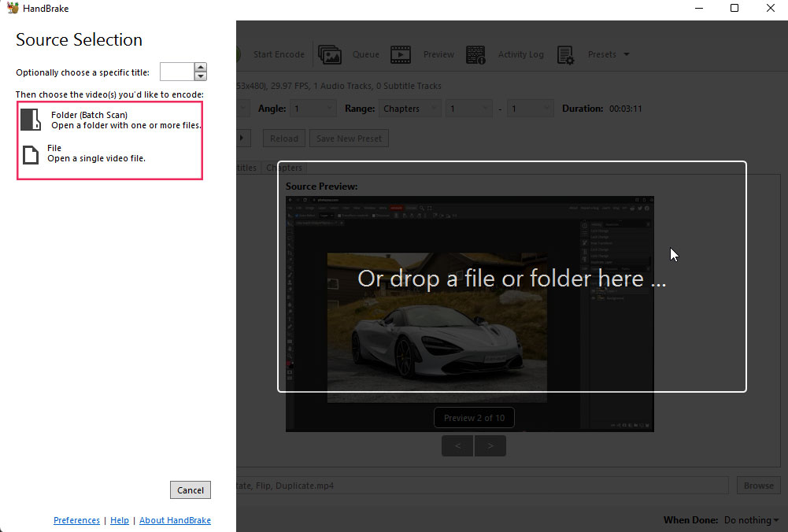The image size is (788, 532).
Task: Increase the title number with up arrow
Action: tap(201, 68)
